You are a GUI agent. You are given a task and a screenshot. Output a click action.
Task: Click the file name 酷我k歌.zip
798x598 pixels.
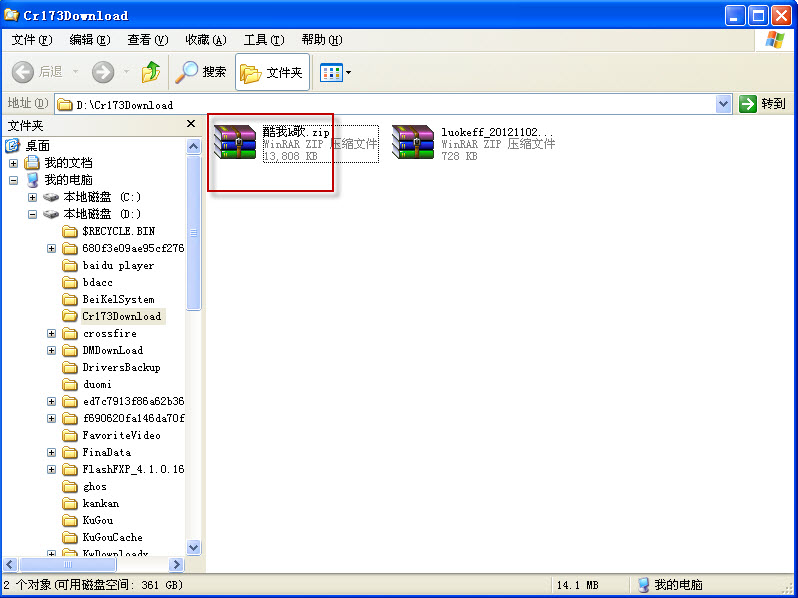click(296, 132)
